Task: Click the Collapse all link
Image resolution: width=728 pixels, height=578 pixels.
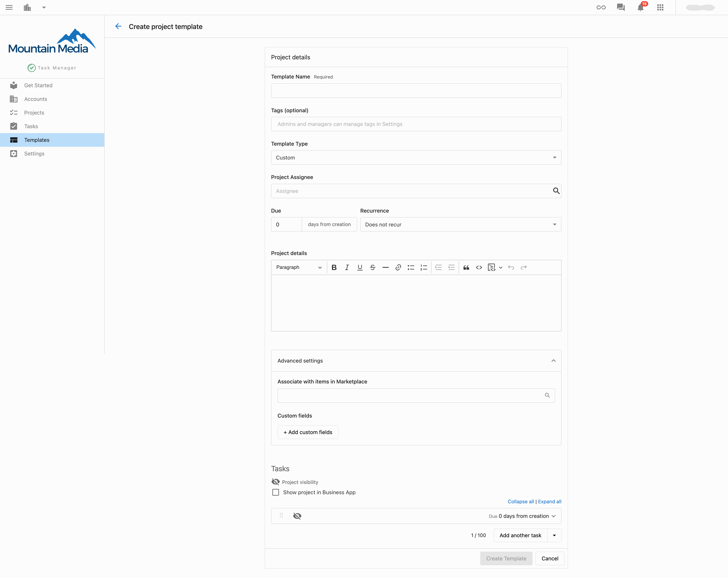Action: pos(521,501)
